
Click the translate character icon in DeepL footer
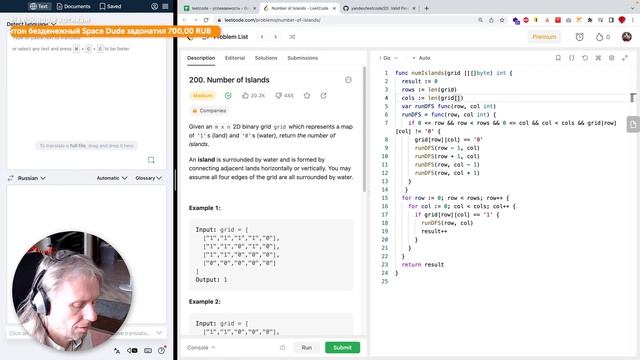coord(117,351)
